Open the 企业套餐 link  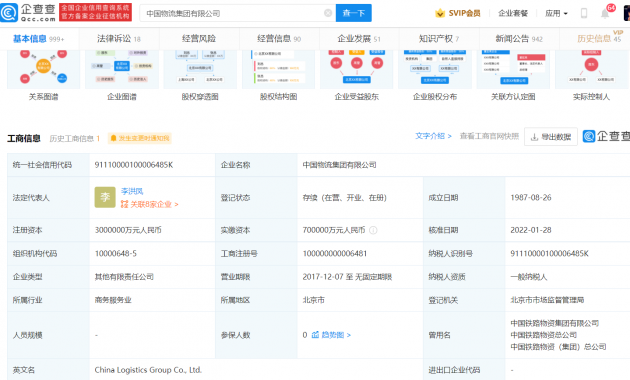(x=513, y=13)
